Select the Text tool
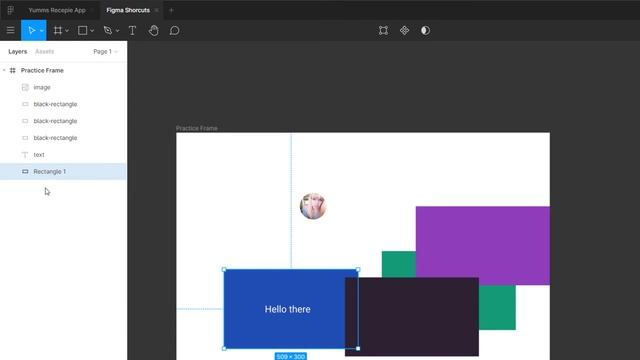 coord(132,31)
